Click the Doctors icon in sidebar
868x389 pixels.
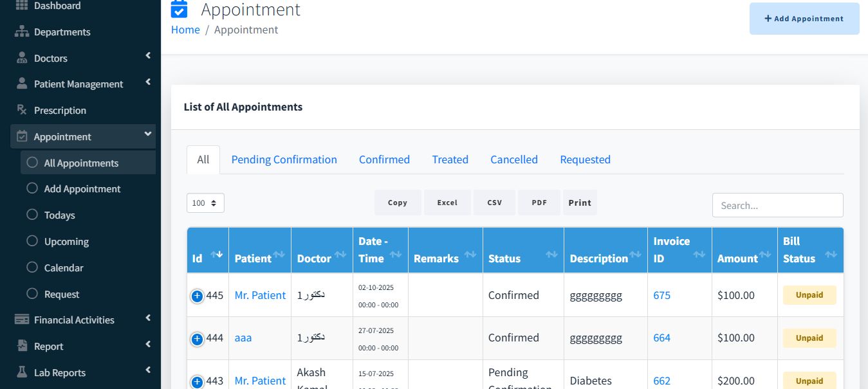(x=22, y=58)
